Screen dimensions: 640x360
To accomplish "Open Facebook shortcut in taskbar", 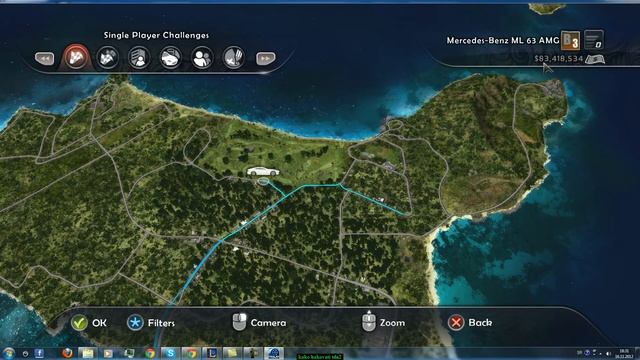I will (x=39, y=353).
